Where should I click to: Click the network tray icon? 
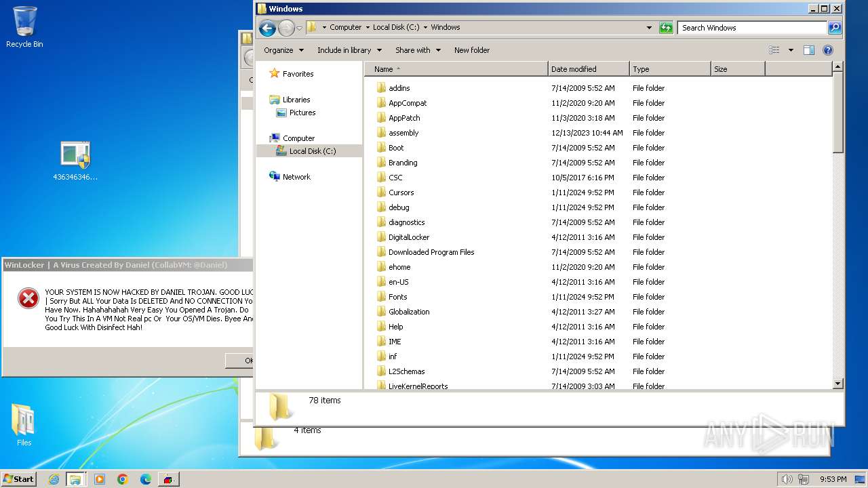point(804,479)
